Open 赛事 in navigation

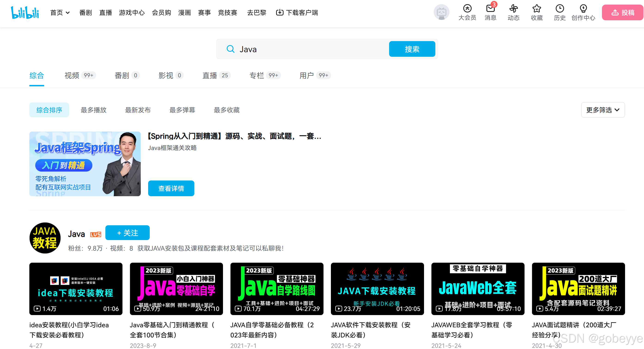pos(204,12)
